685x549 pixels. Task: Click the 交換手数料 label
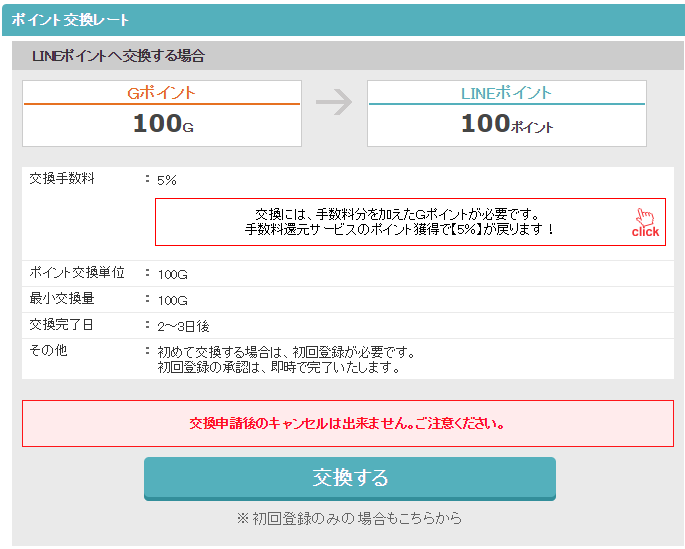(x=62, y=179)
